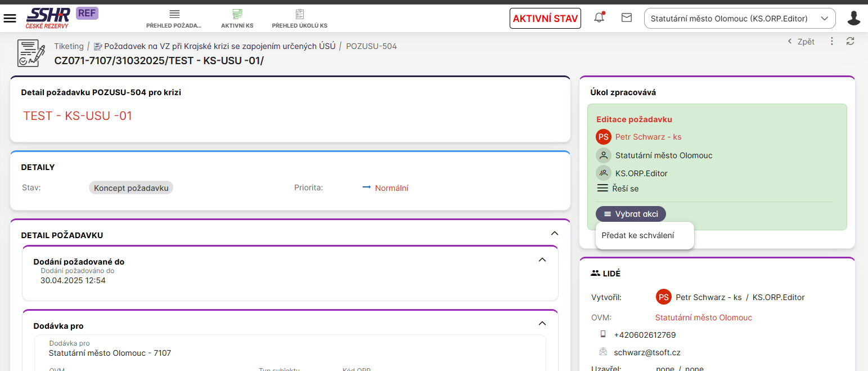Open the three-dot more options menu
The image size is (868, 371).
pyautogui.click(x=831, y=41)
